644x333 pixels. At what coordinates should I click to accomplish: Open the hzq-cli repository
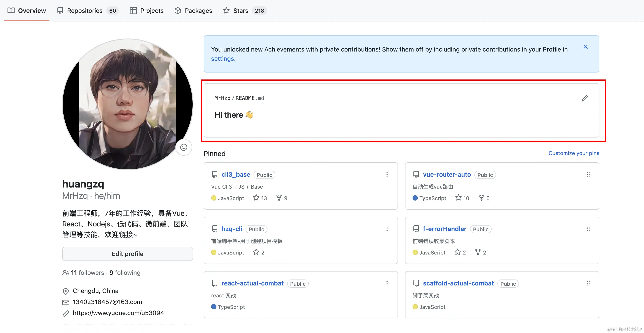point(232,229)
